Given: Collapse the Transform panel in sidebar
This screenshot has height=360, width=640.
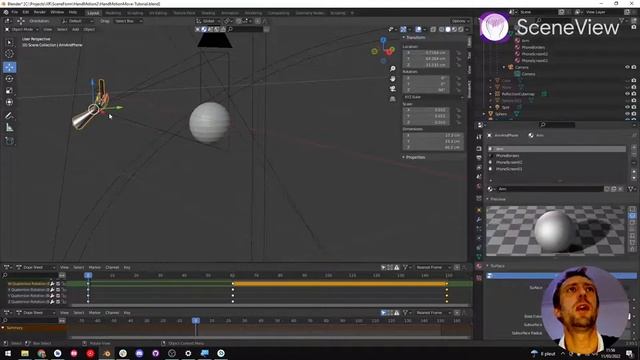Looking at the screenshot, I should [x=414, y=38].
